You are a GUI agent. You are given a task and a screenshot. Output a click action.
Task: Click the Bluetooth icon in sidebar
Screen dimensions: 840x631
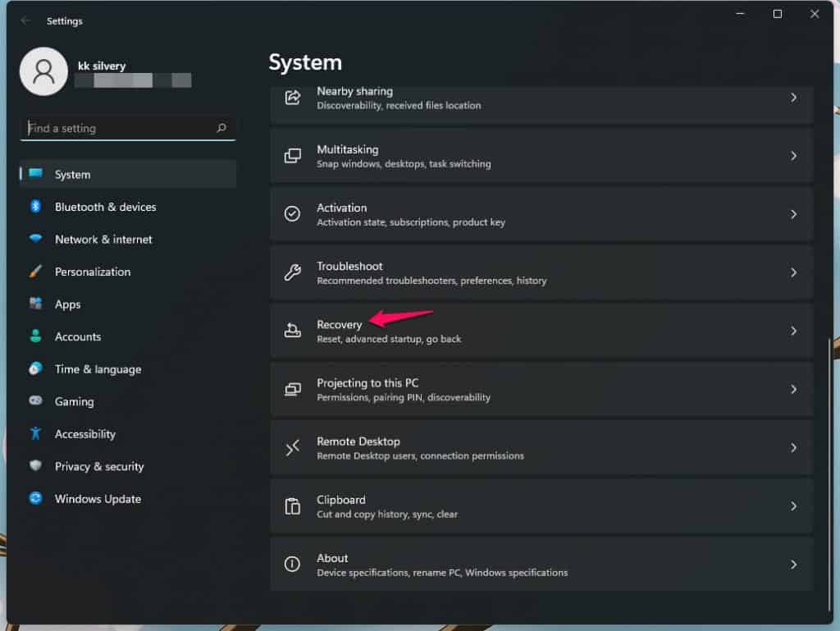pyautogui.click(x=36, y=206)
